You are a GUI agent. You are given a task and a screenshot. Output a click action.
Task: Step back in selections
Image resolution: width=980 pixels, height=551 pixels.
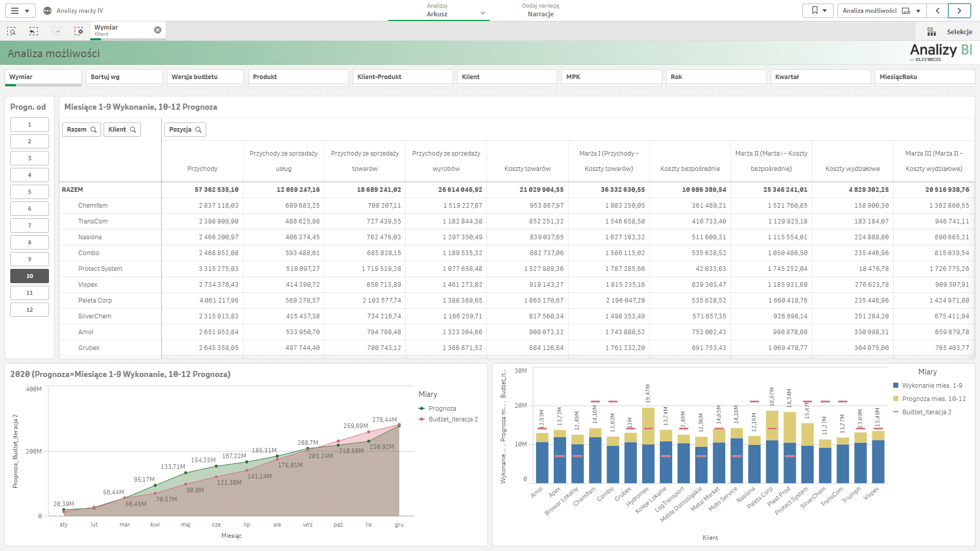[x=34, y=32]
